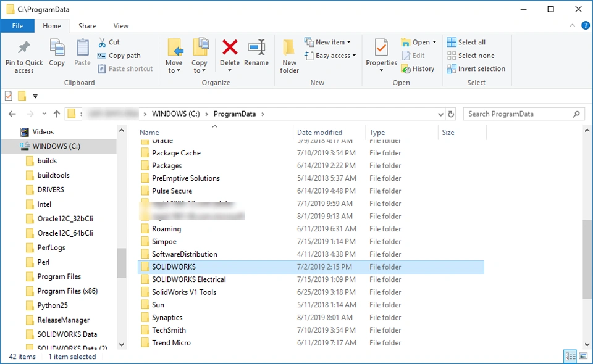The image size is (593, 364).
Task: Switch to the Share tab
Action: point(87,26)
